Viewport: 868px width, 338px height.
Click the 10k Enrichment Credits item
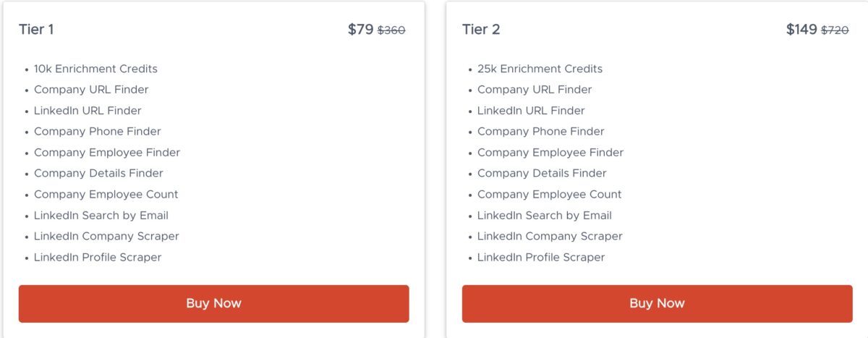[95, 69]
